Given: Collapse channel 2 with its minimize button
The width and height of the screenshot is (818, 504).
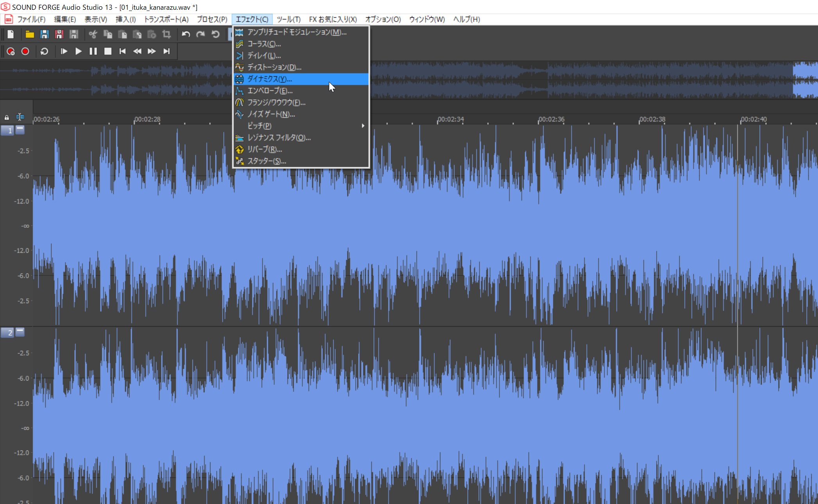Looking at the screenshot, I should pyautogui.click(x=20, y=332).
